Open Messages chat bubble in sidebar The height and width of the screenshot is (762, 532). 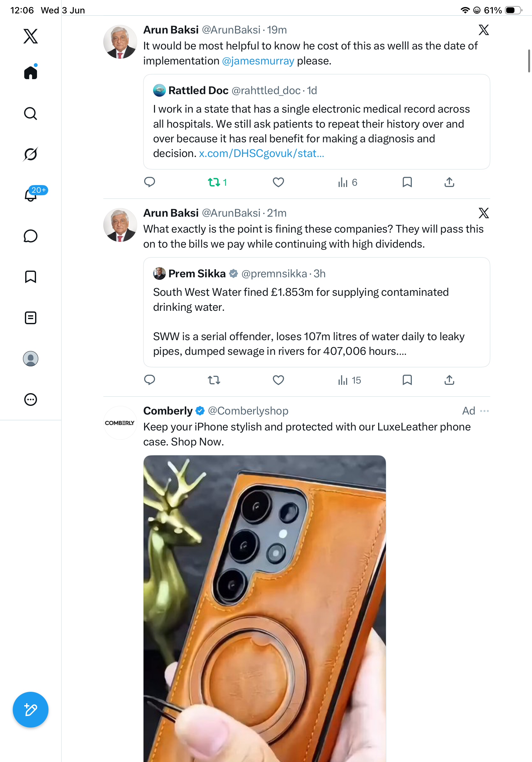pos(31,236)
